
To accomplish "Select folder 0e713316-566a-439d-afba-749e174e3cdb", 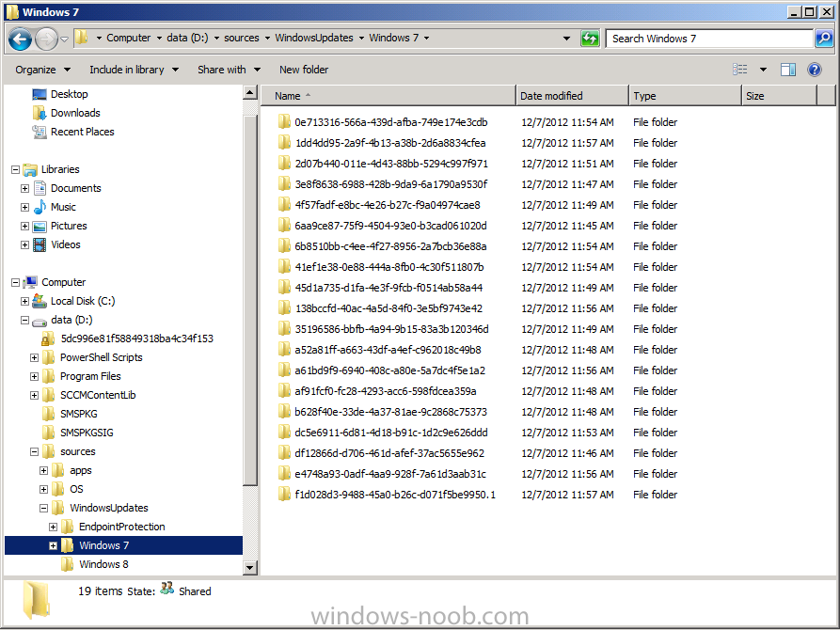I will point(391,122).
